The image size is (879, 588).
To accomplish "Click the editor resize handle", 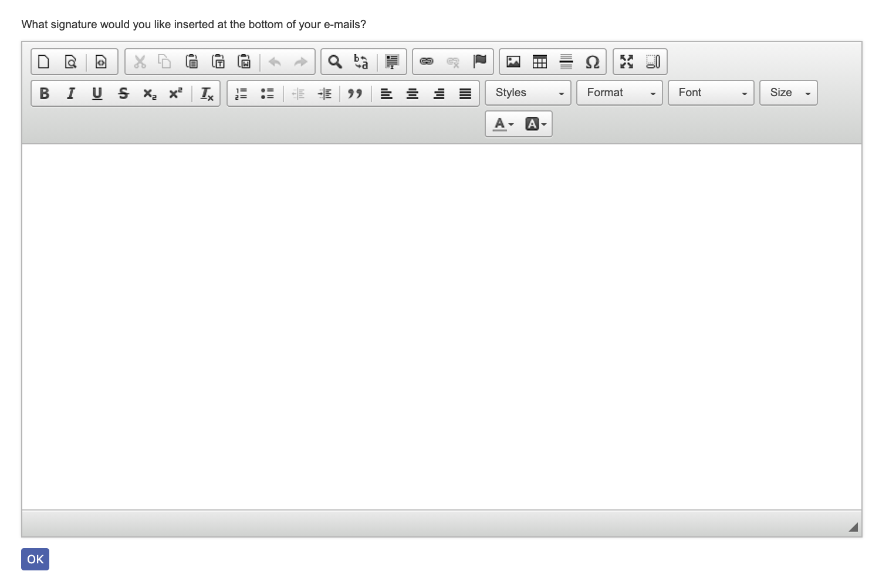I will coord(853,527).
